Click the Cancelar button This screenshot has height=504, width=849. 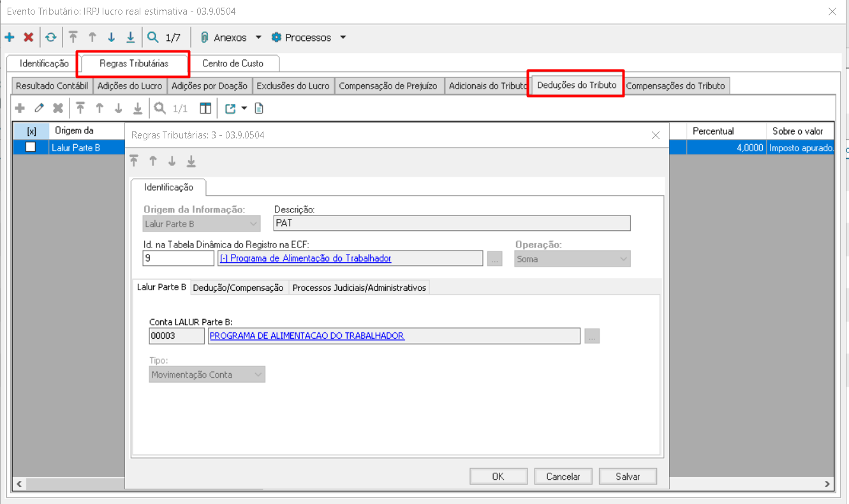click(563, 477)
